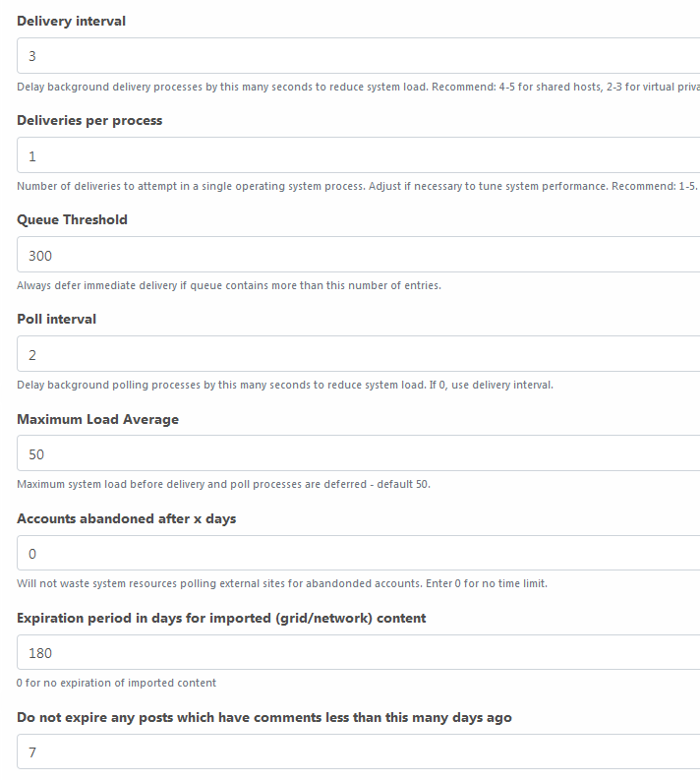Viewport: 700px width, 780px height.
Task: Click the "Do not expire any posts" label
Action: (x=264, y=718)
